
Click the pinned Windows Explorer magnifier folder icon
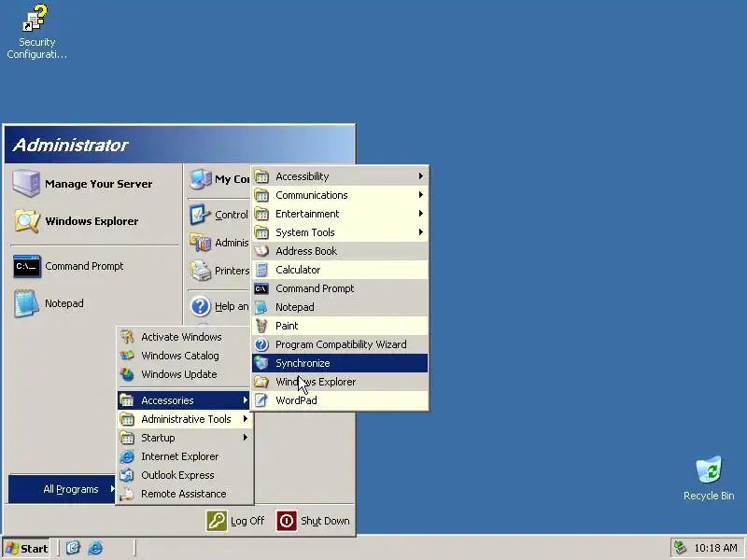pyautogui.click(x=26, y=221)
